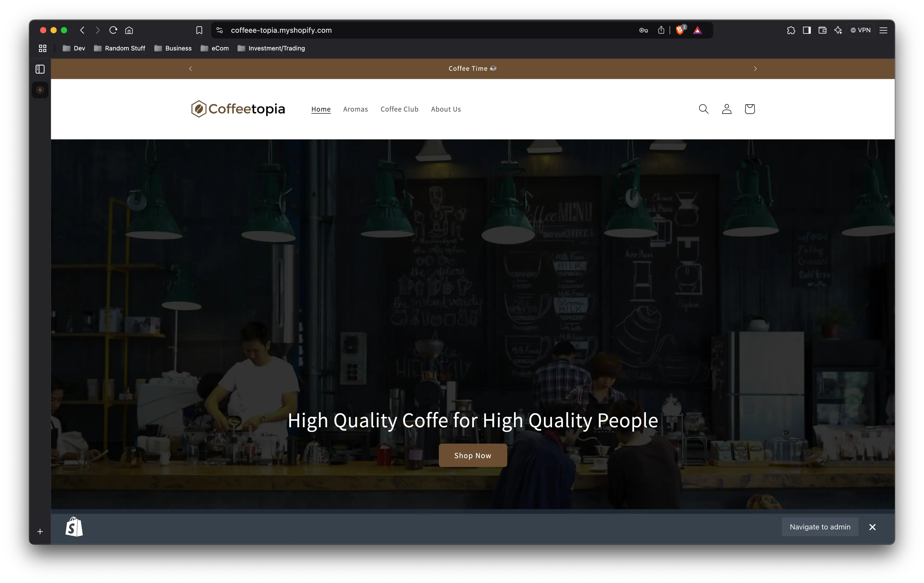Select the Aromas menu item
Image resolution: width=924 pixels, height=583 pixels.
point(355,109)
